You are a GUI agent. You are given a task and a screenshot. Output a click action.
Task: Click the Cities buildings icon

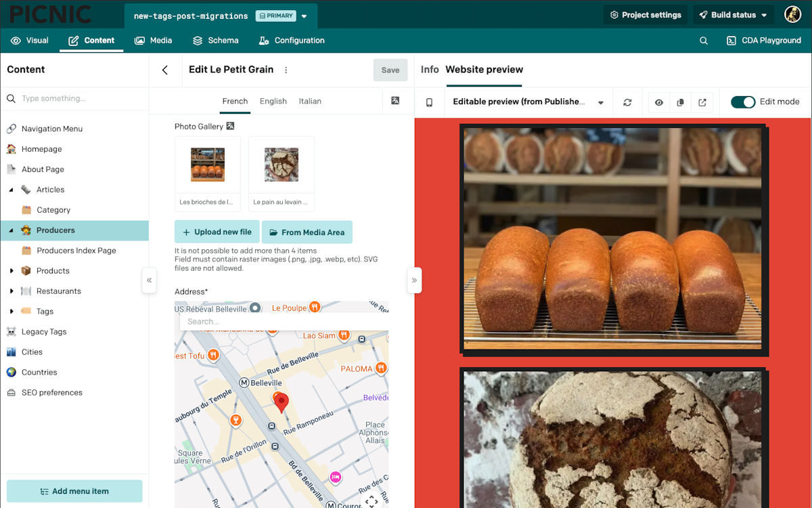12,352
